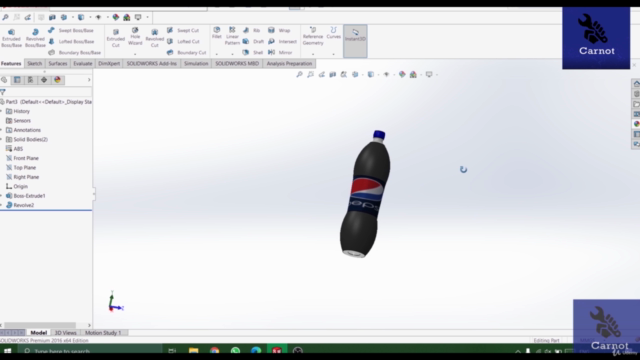Select the Revolved Boss/Base tool
The height and width of the screenshot is (360, 640).
35,38
